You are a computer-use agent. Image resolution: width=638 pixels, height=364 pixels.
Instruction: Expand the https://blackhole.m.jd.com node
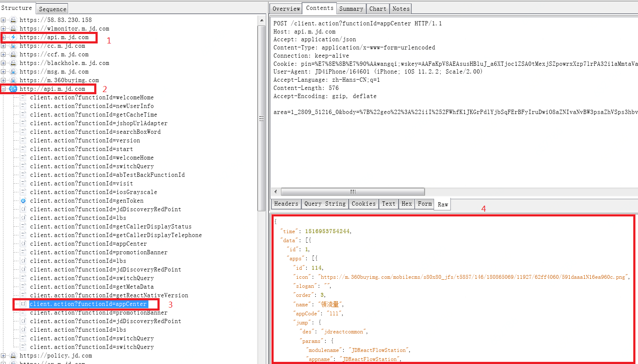3,63
